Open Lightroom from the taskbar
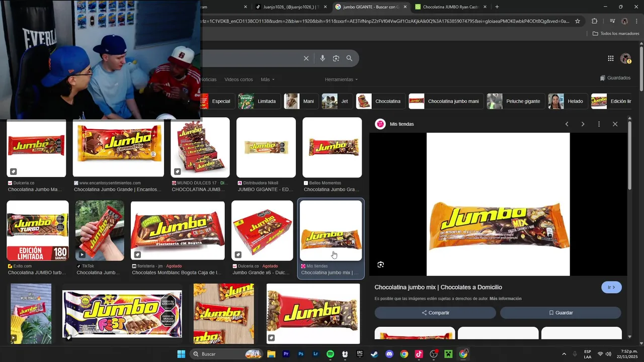 315,354
